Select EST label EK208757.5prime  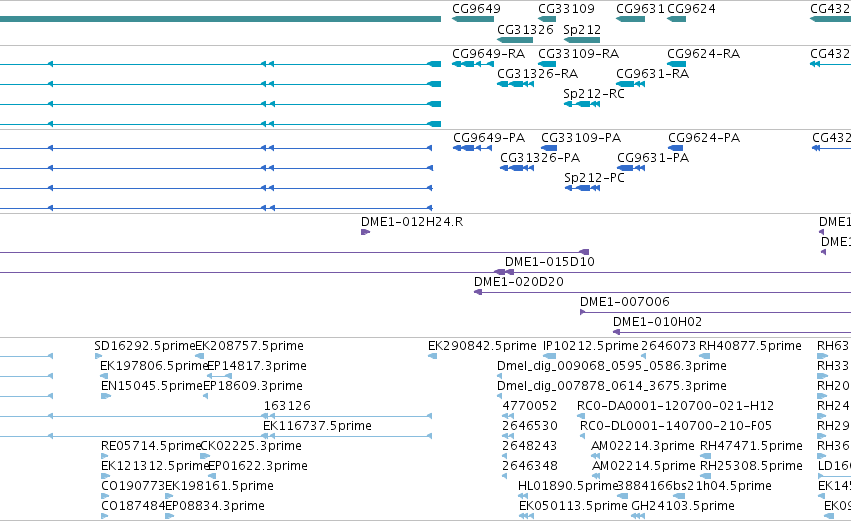click(x=249, y=346)
